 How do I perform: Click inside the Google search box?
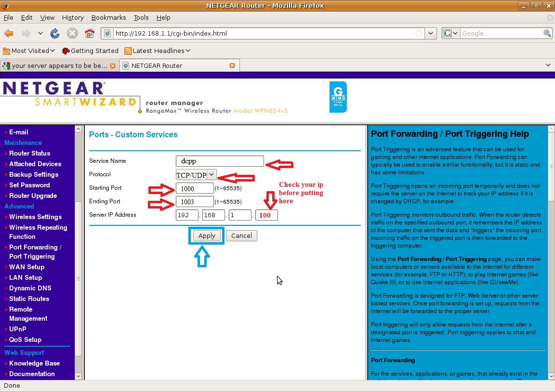point(501,33)
